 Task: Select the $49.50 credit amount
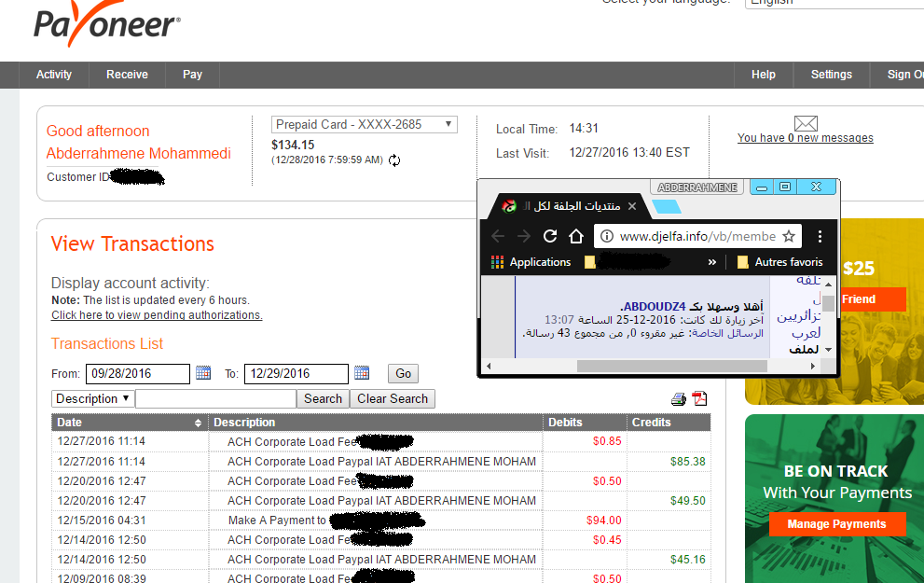[x=688, y=501]
